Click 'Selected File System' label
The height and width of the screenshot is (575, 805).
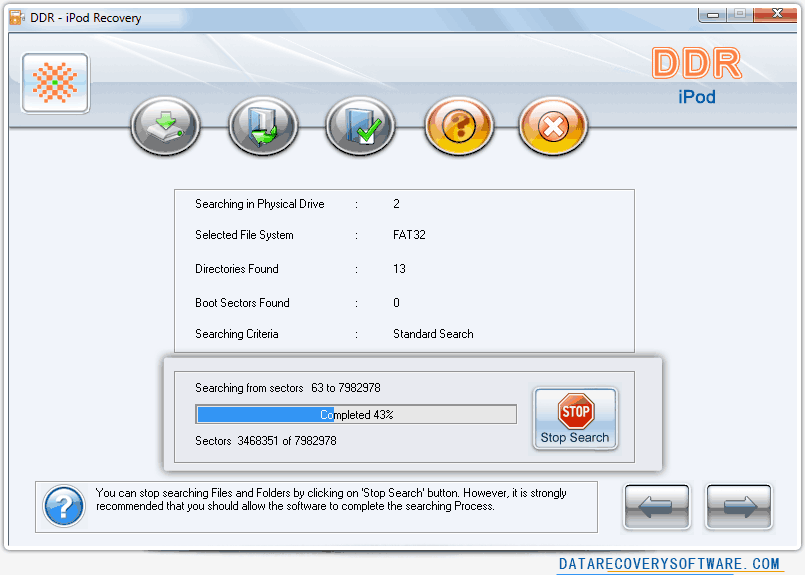tap(244, 235)
